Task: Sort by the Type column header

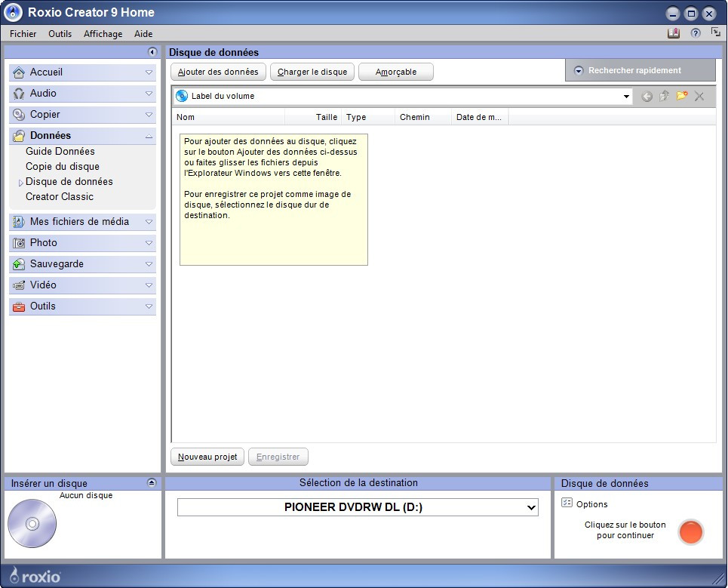Action: (368, 117)
